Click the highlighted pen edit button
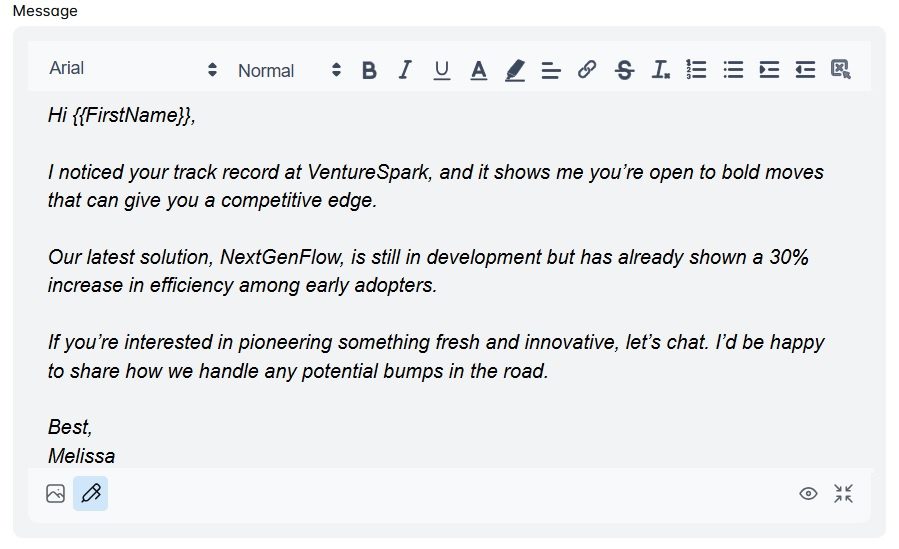899x549 pixels. (91, 493)
